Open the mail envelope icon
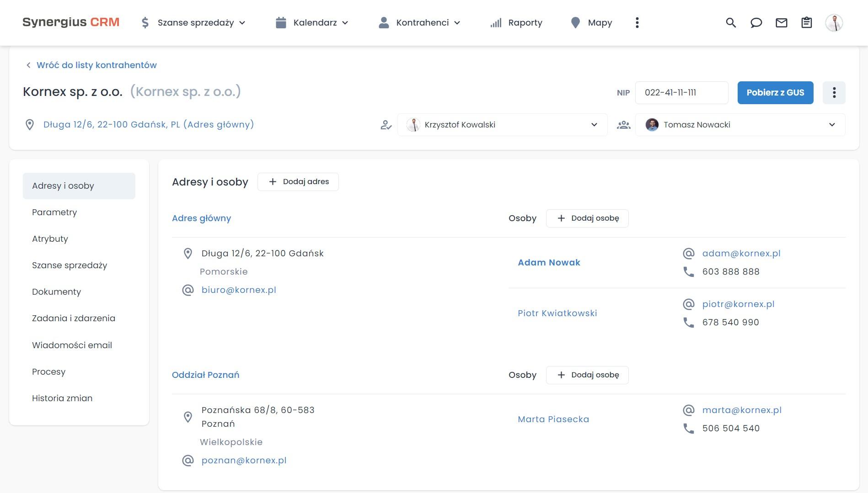Screen dimensions: 868x493 pos(782,23)
